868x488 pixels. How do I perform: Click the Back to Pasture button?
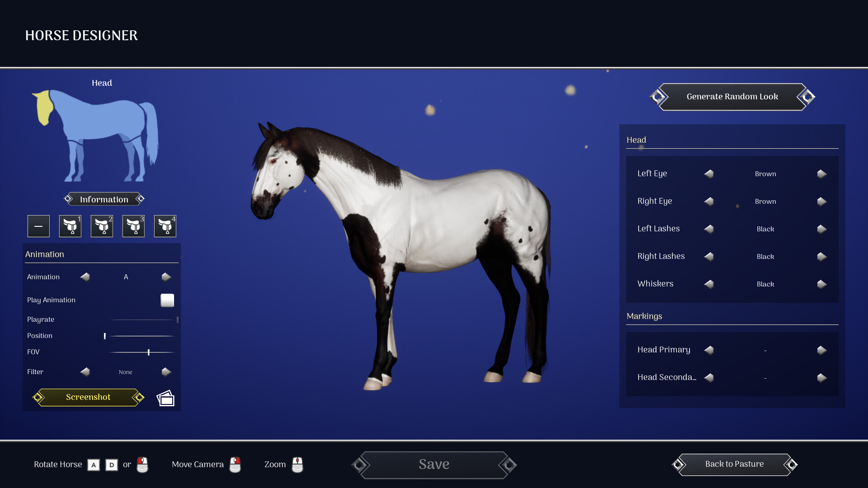[734, 464]
